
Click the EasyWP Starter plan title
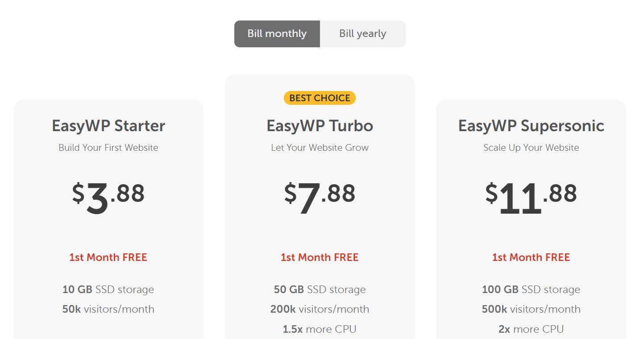coord(108,126)
